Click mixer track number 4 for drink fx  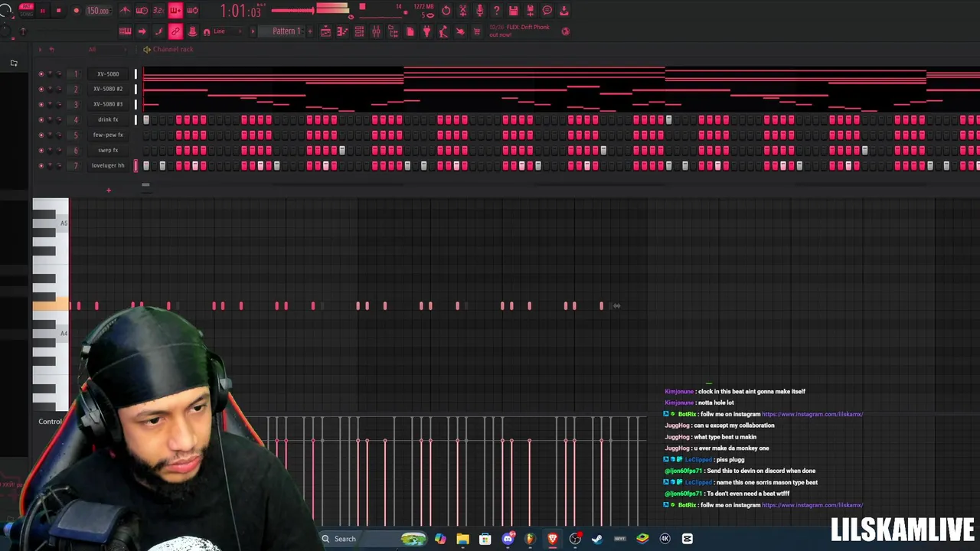pos(76,119)
